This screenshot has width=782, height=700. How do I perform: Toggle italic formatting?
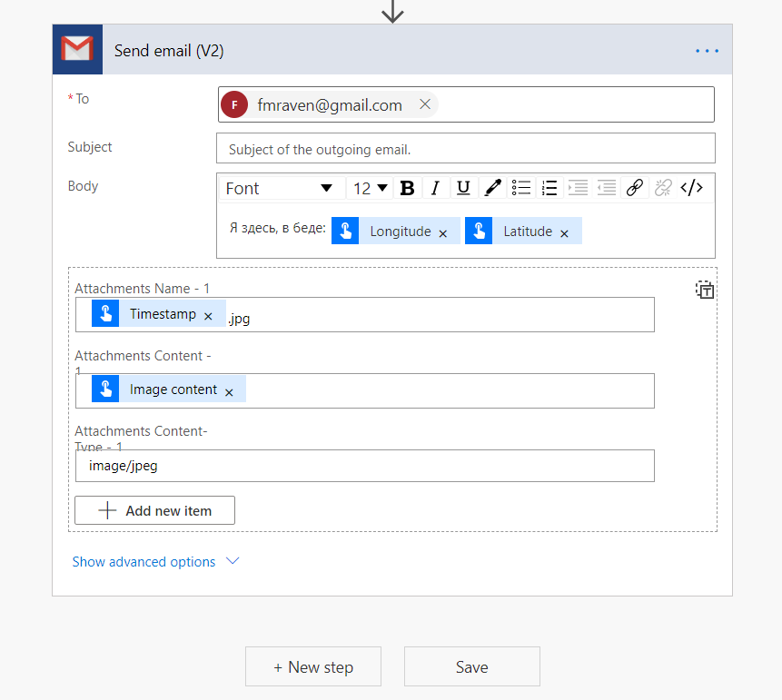coord(435,188)
